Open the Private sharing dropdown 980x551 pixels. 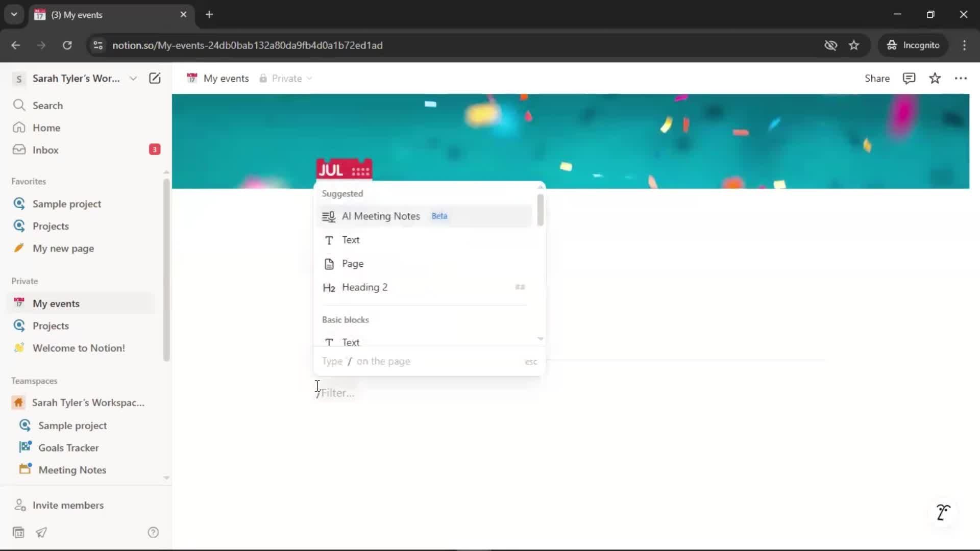click(286, 78)
